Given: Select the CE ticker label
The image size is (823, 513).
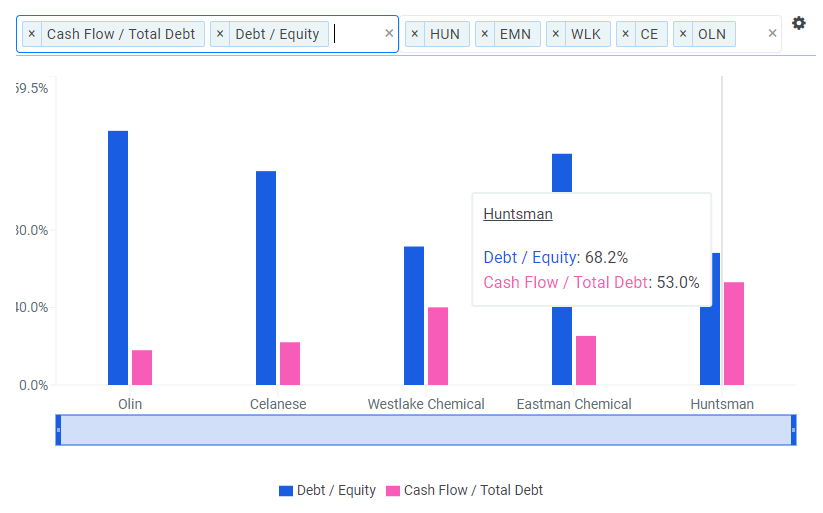Looking at the screenshot, I should (649, 34).
